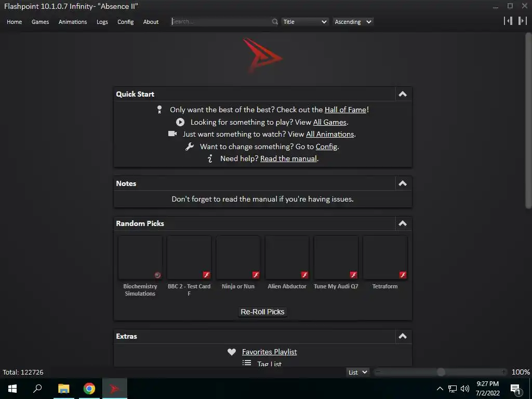Open the Biochemistry Simulations thumbnail
Image resolution: width=532 pixels, height=399 pixels.
coord(140,258)
